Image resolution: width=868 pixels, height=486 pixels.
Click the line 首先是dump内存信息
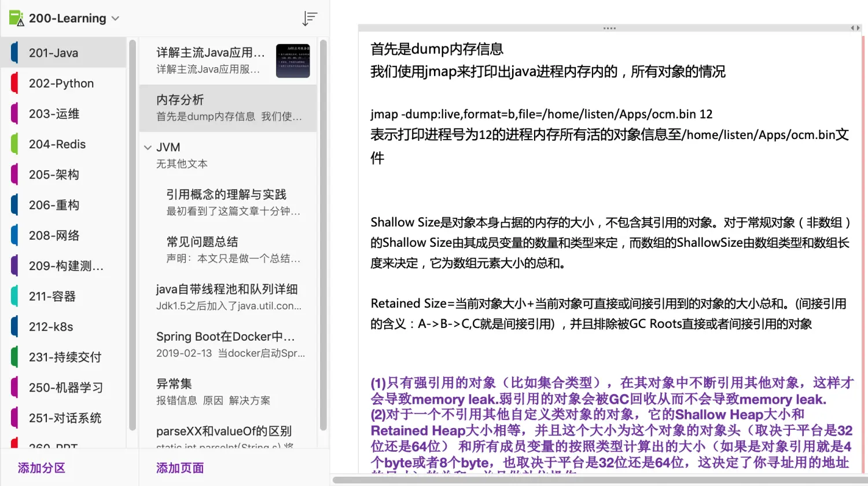tap(437, 49)
